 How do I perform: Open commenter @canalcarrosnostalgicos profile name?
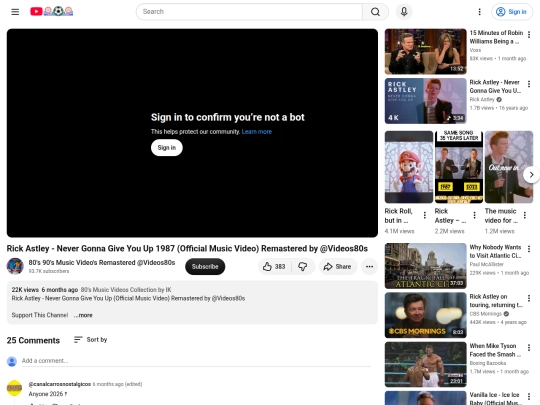pyautogui.click(x=60, y=384)
